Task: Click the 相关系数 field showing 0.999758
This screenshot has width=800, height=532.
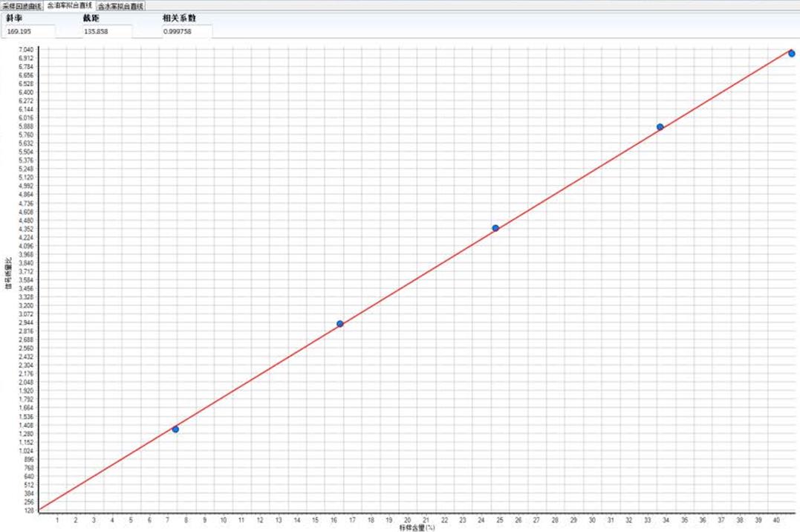Action: point(186,31)
